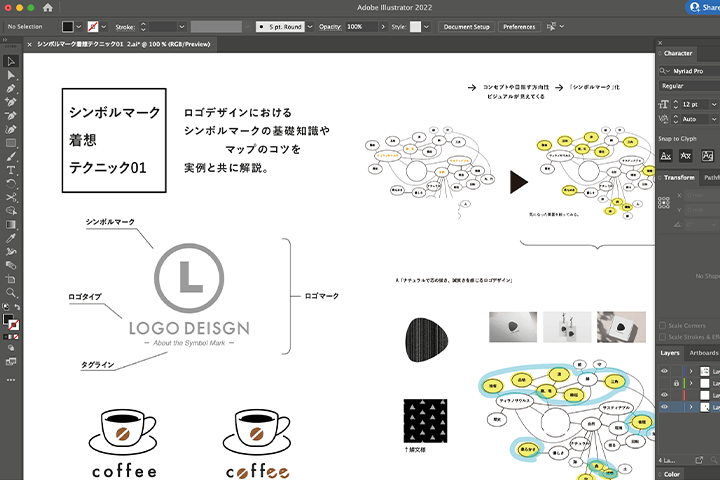Switch to the Transform panel tab
The image size is (720, 480).
tap(679, 177)
